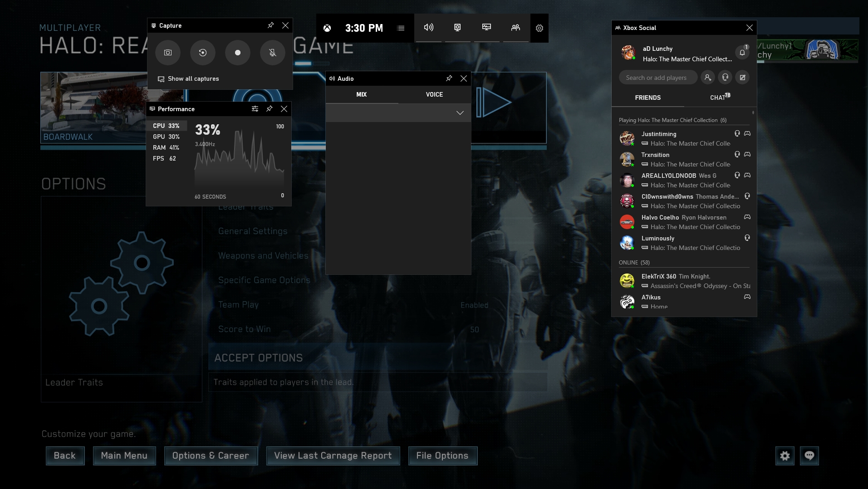Invite Trxnsition to party via headset icon
This screenshot has height=489, width=868.
(737, 154)
